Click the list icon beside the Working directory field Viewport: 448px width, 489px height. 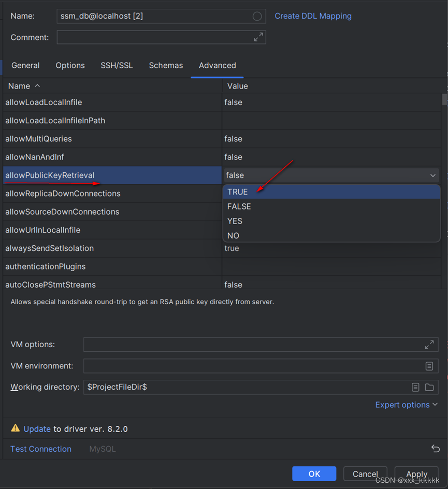(x=415, y=387)
